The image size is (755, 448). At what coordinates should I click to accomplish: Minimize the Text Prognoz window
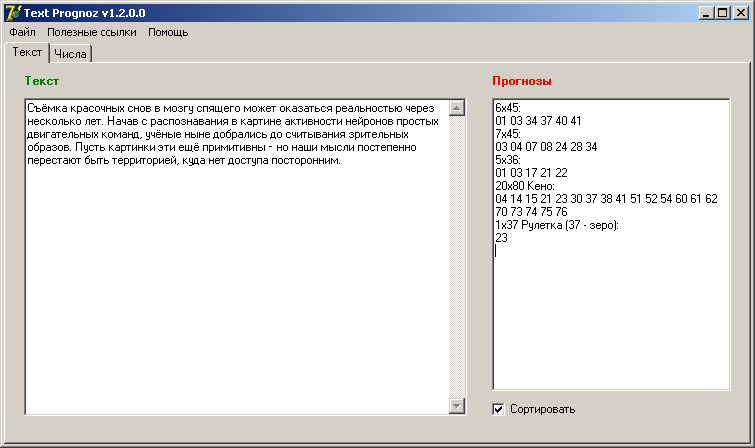pos(706,12)
